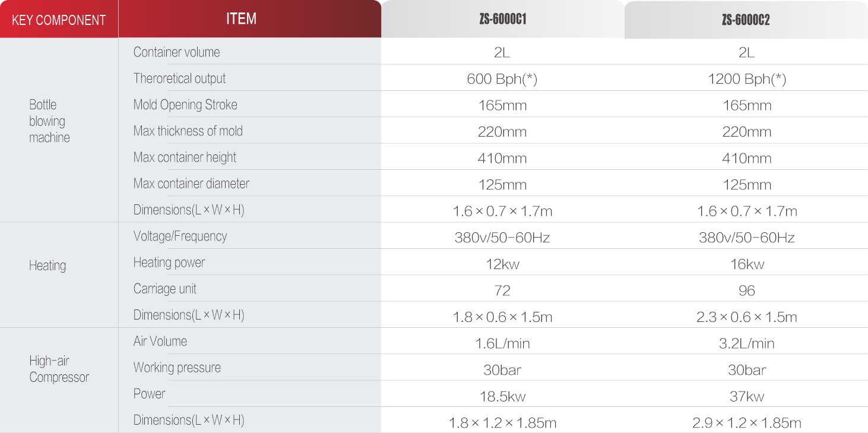Click the Heating category cell
868x433 pixels.
(47, 266)
